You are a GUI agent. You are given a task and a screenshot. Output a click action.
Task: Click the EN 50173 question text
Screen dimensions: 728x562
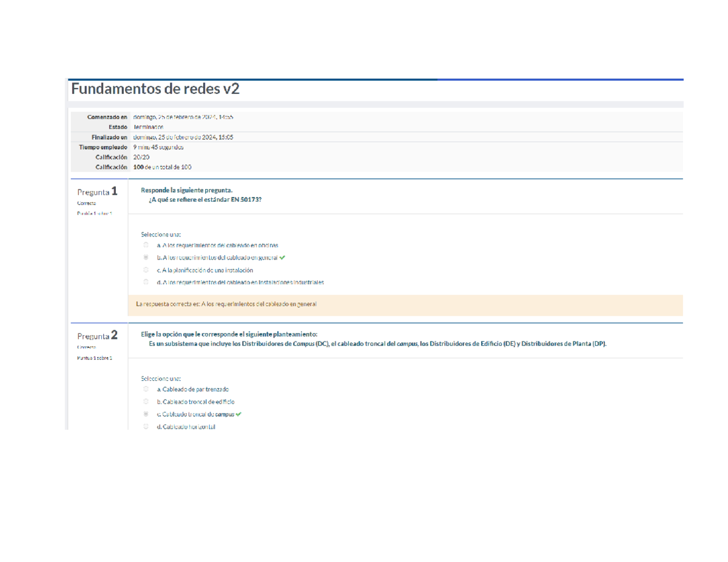click(x=205, y=199)
